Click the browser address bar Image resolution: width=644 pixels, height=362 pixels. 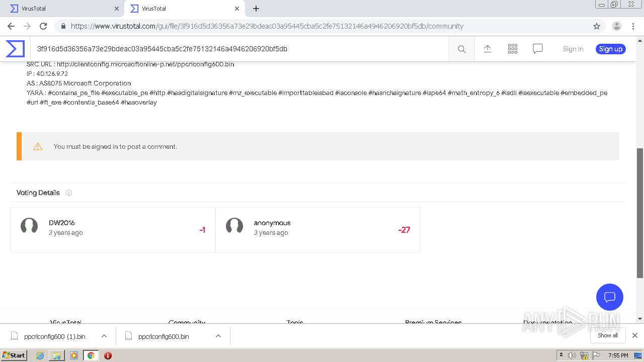pyautogui.click(x=322, y=26)
